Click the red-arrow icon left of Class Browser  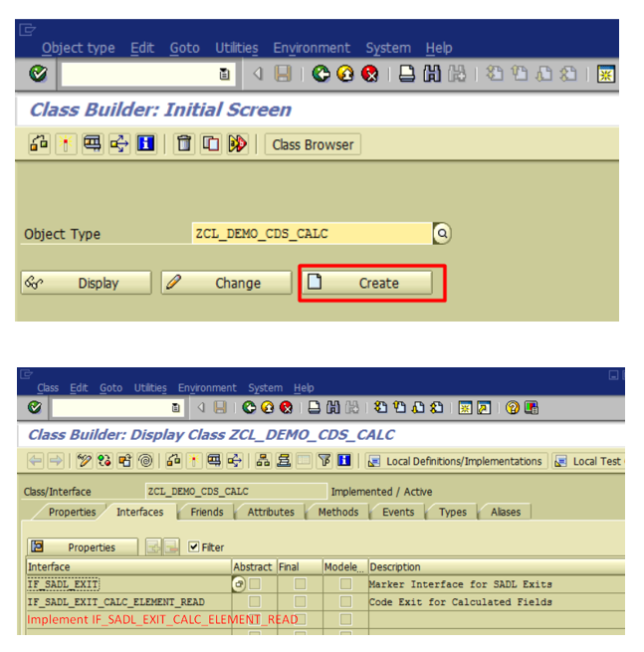coord(238,144)
